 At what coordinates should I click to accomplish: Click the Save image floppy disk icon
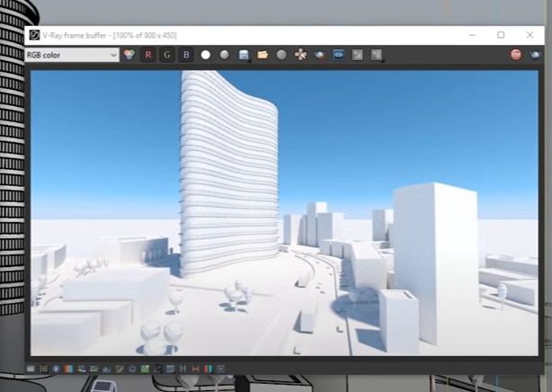coord(244,55)
